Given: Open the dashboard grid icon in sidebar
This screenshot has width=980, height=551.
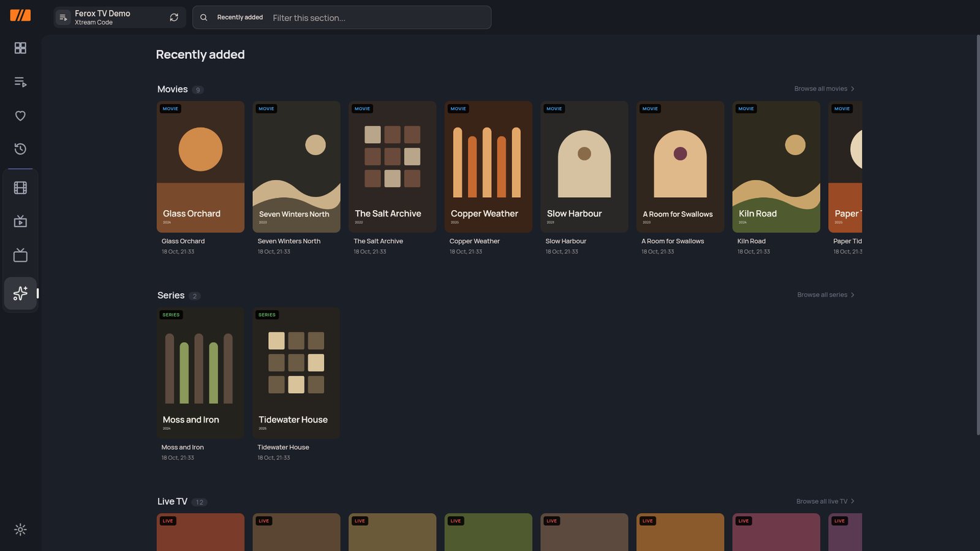Looking at the screenshot, I should coord(20,48).
